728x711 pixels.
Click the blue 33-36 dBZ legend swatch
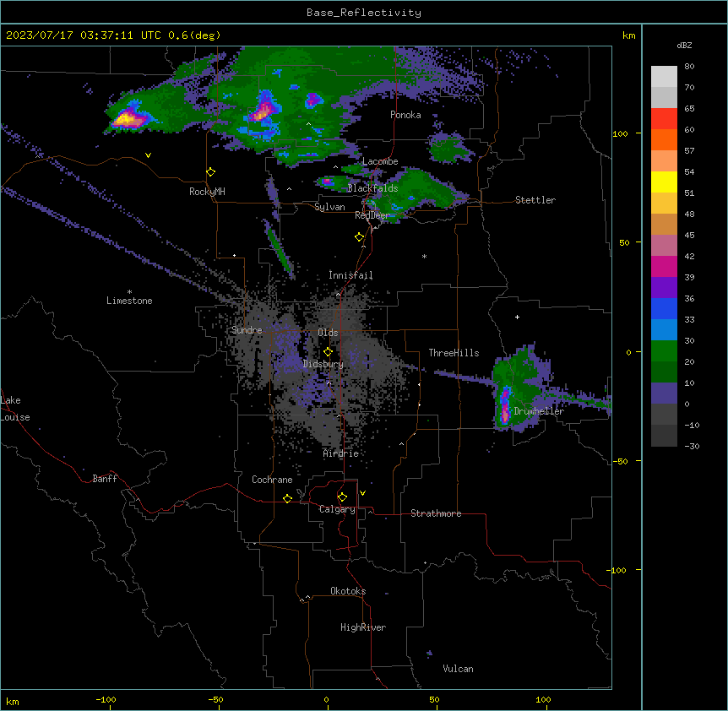(664, 308)
